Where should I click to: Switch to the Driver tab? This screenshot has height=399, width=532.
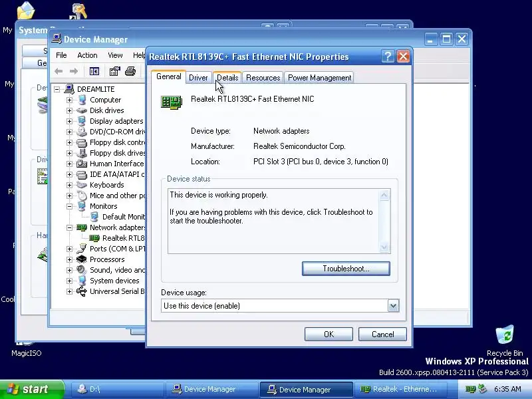tap(198, 78)
